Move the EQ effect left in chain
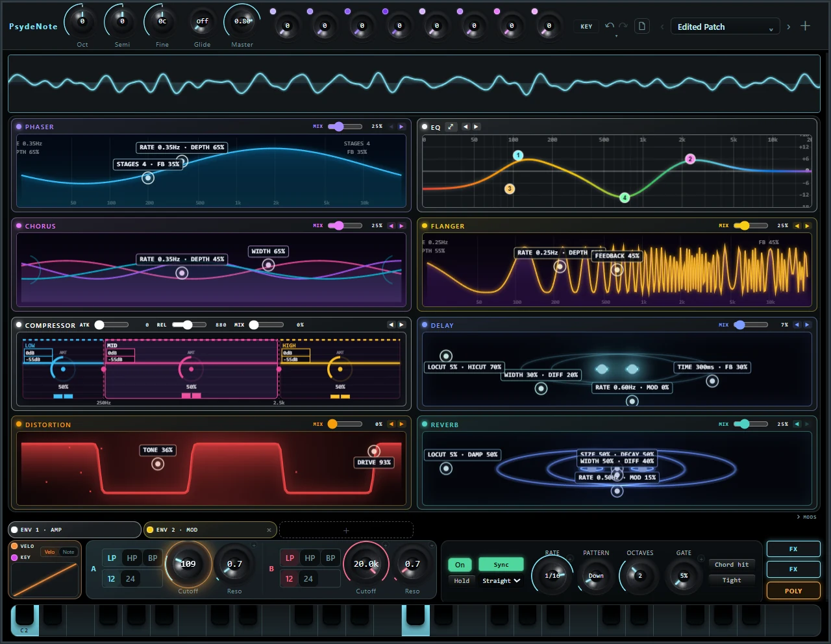Image resolution: width=831 pixels, height=644 pixels. point(465,127)
